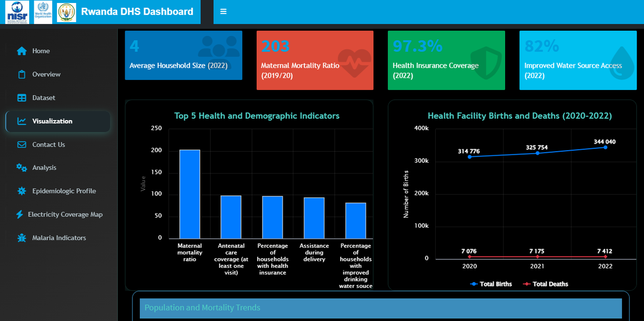
Task: Click the shield icon on insurance card
Action: pos(486,64)
